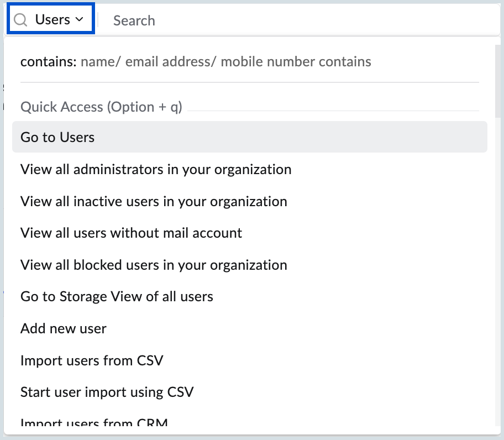Select View all inactive users option
Viewport: 504px width, 440px height.
154,201
